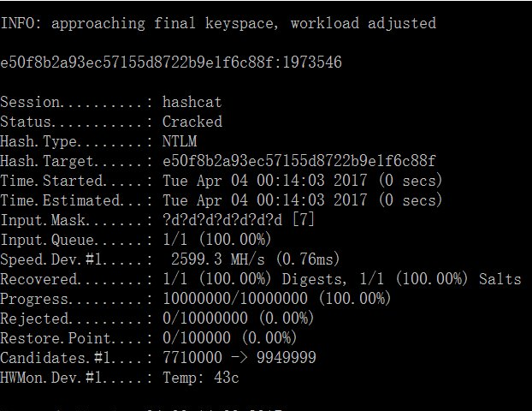This screenshot has width=532, height=411.
Task: Click the Restore.Point 0/100000 value
Action: coord(197,337)
